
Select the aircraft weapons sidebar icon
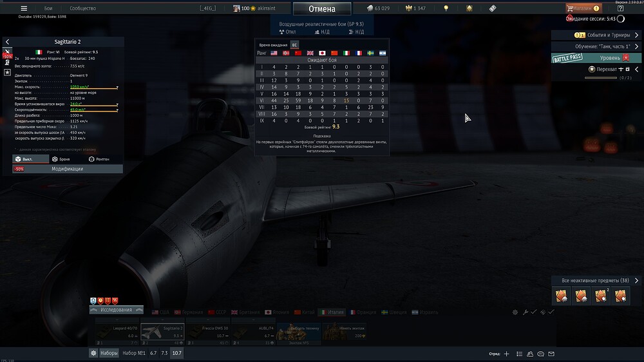point(7,52)
